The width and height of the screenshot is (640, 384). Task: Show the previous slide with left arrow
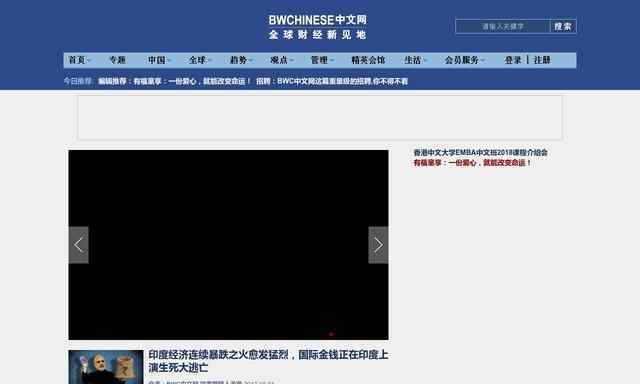tap(78, 245)
